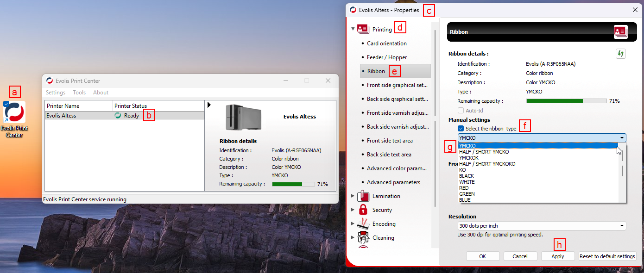Click the Encoding category icon
644x273 pixels.
click(363, 223)
